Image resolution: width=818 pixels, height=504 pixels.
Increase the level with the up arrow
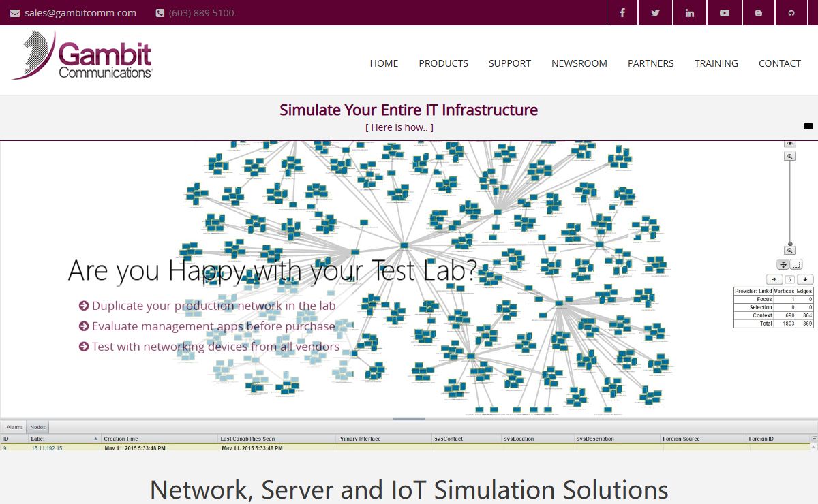pos(774,279)
